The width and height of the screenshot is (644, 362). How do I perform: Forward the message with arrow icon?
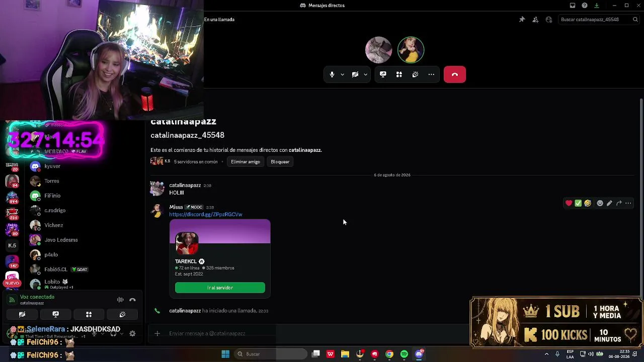[619, 203]
